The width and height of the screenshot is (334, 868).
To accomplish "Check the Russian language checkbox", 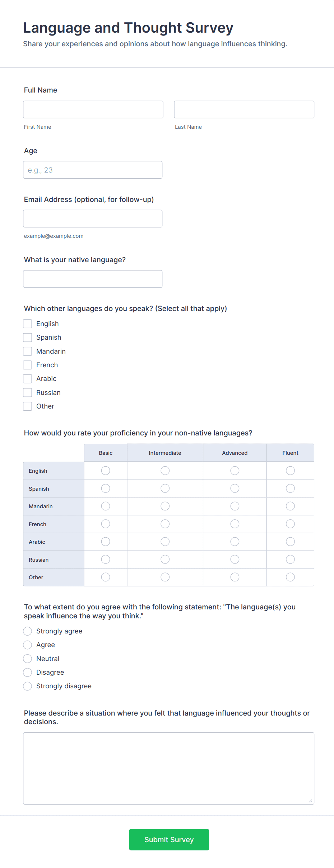I will (x=27, y=392).
